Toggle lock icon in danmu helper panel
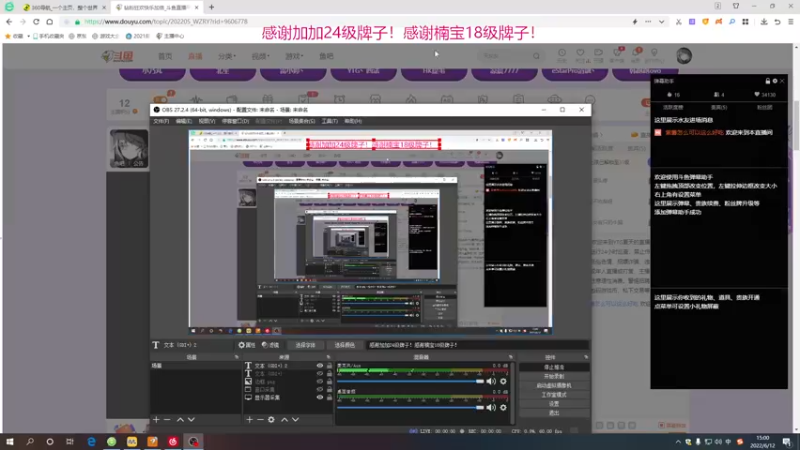800x450 pixels. click(x=767, y=81)
